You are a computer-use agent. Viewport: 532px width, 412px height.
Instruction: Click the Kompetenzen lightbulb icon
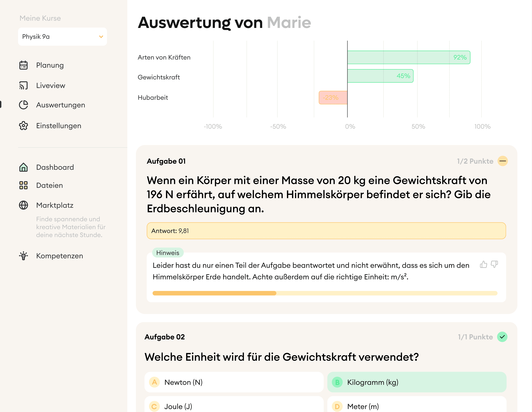(23, 256)
